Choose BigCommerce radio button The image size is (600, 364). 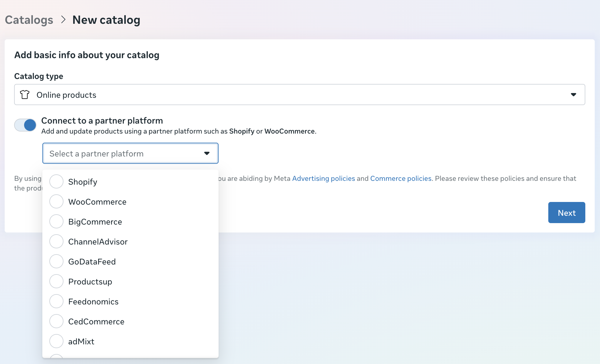coord(56,222)
